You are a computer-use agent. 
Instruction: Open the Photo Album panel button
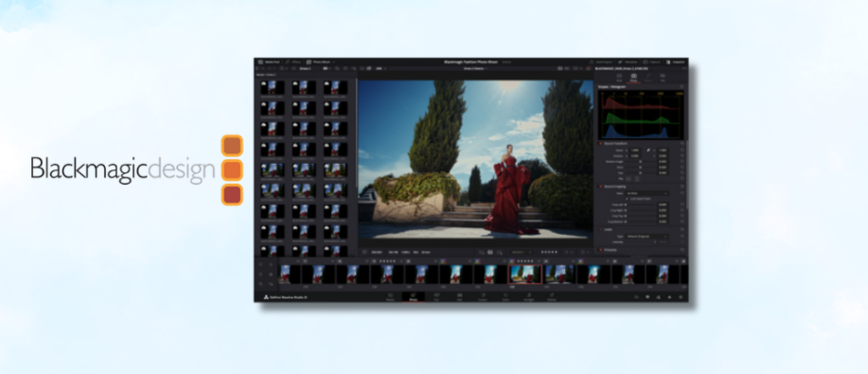[319, 62]
